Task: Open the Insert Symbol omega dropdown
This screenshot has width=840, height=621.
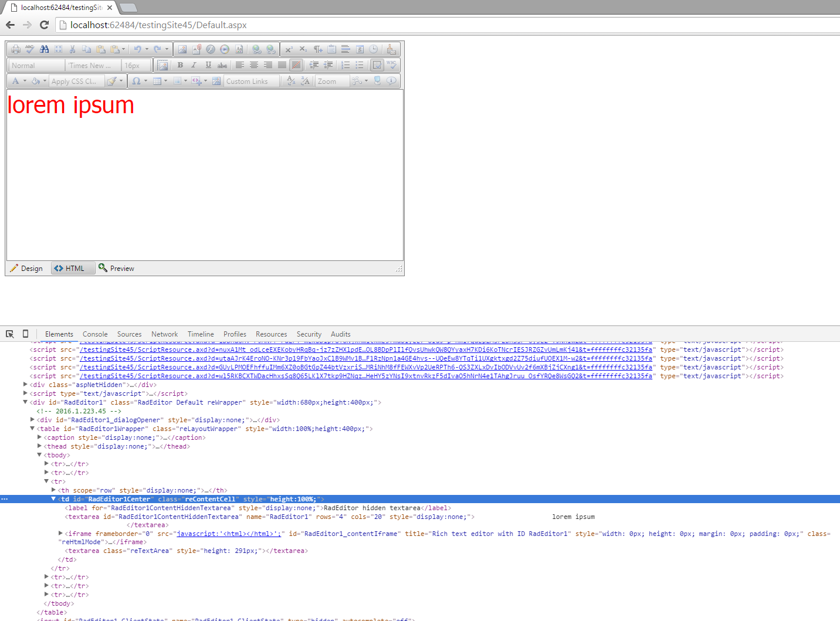Action: [140, 81]
